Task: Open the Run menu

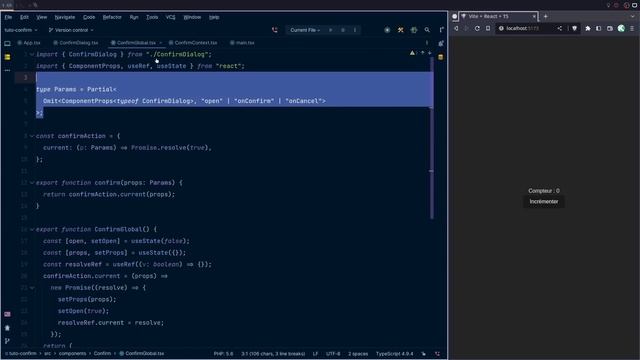Action: (x=134, y=17)
